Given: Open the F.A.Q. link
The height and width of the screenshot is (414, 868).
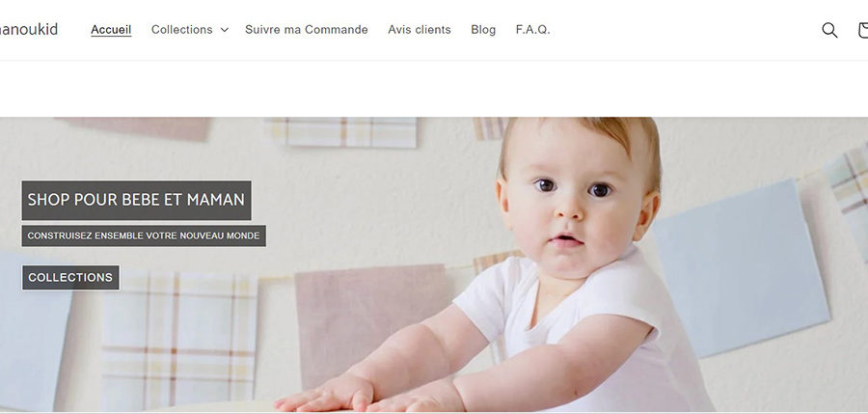Looking at the screenshot, I should pos(533,29).
